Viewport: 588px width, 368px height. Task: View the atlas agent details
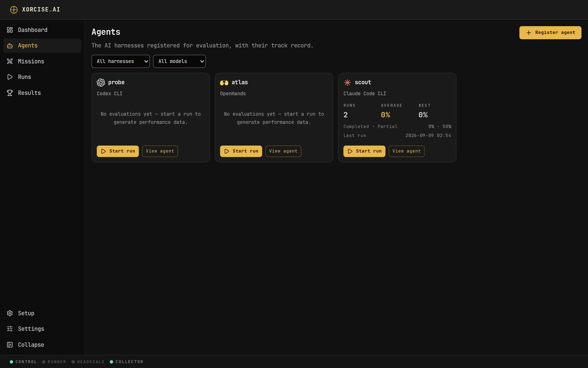pos(283,151)
